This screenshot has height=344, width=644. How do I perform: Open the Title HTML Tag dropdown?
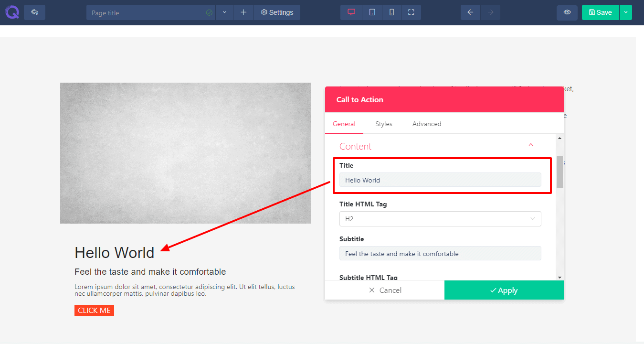point(440,219)
